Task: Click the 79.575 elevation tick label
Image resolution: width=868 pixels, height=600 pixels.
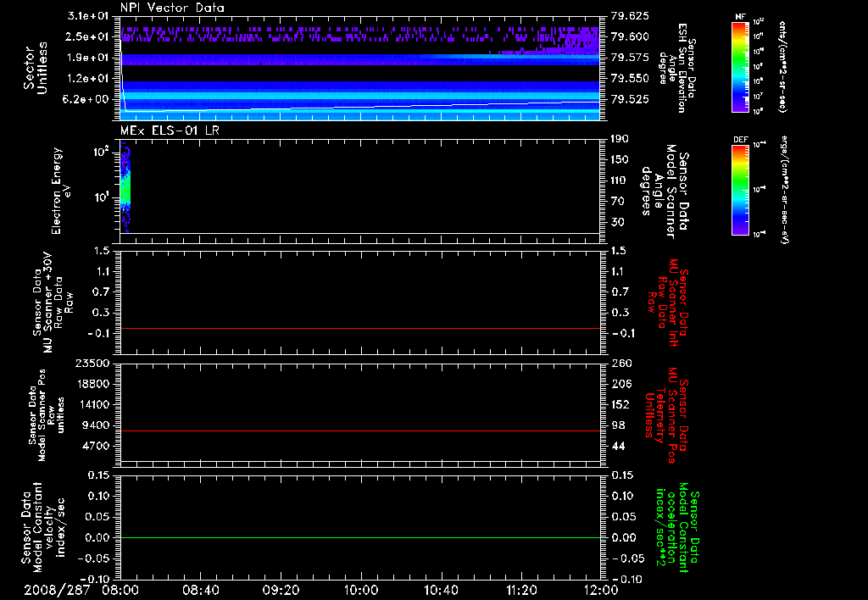Action: pyautogui.click(x=630, y=58)
